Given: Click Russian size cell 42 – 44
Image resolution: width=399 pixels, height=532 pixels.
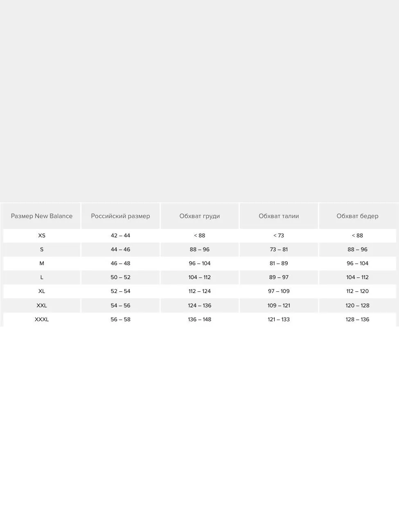Looking at the screenshot, I should click(120, 236).
